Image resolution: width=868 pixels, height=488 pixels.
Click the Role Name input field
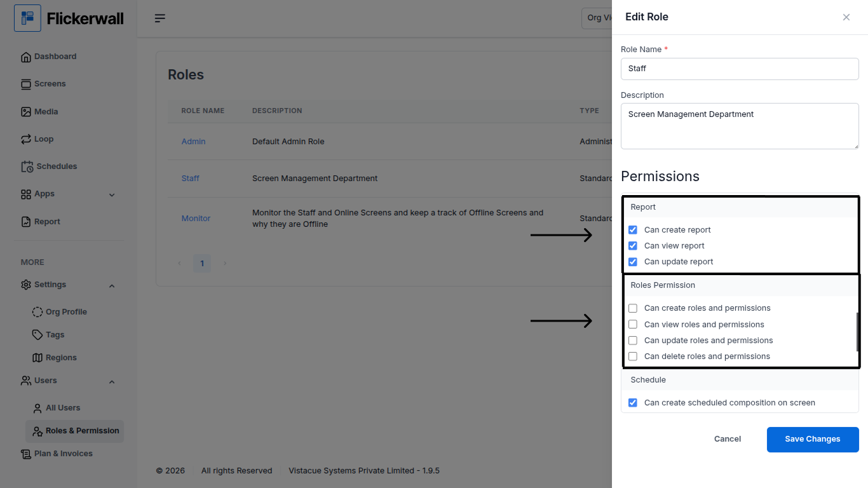[x=740, y=69]
